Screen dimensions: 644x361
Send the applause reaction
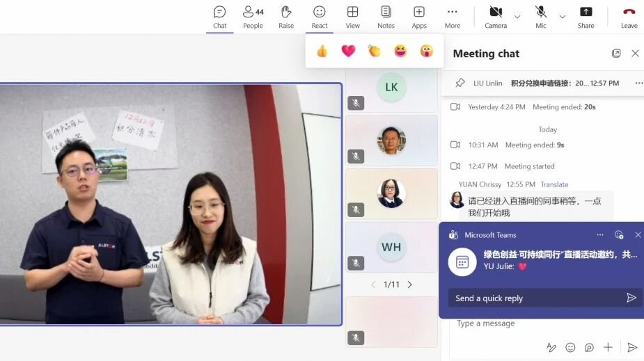tap(375, 51)
